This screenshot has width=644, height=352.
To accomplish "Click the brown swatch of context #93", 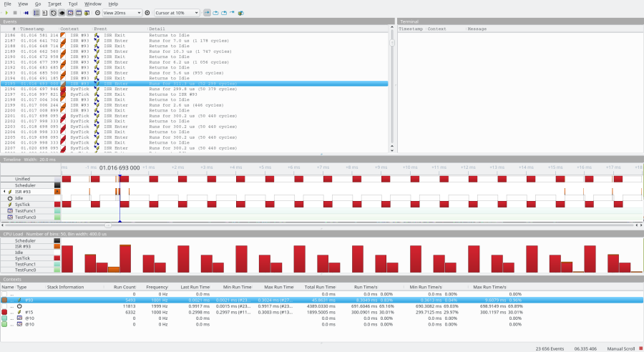I will pos(4,300).
